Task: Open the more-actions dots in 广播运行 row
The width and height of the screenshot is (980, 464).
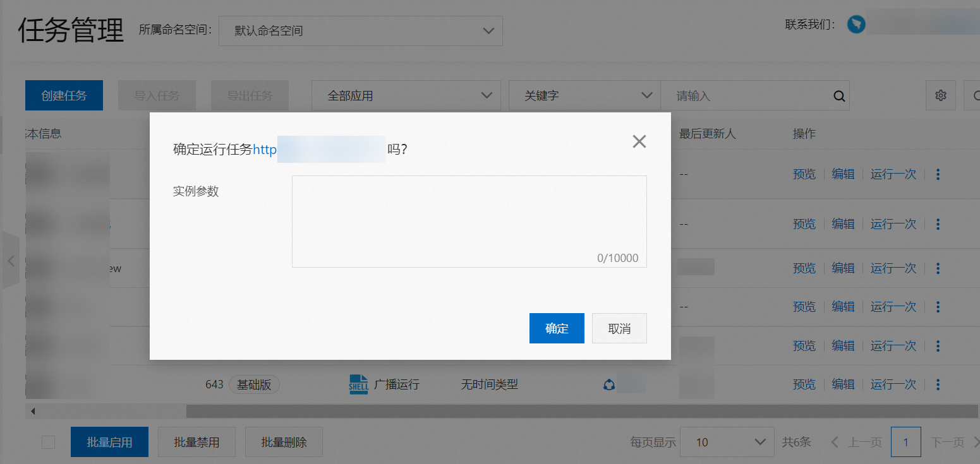Action: tap(938, 384)
